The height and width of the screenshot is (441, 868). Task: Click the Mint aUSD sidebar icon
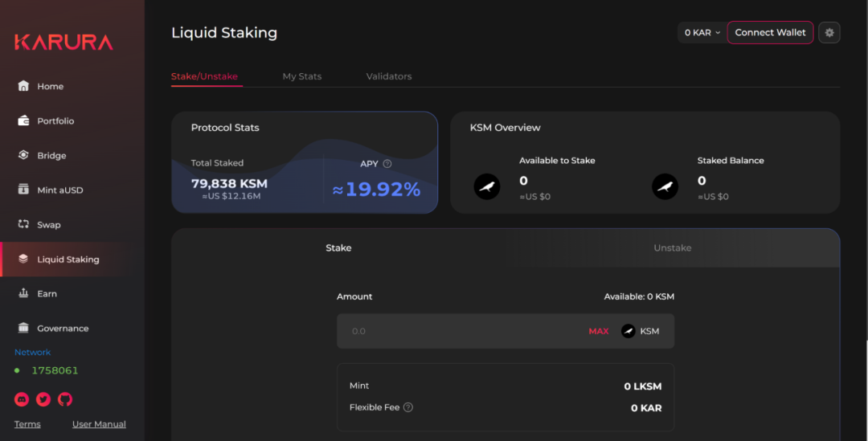click(23, 190)
